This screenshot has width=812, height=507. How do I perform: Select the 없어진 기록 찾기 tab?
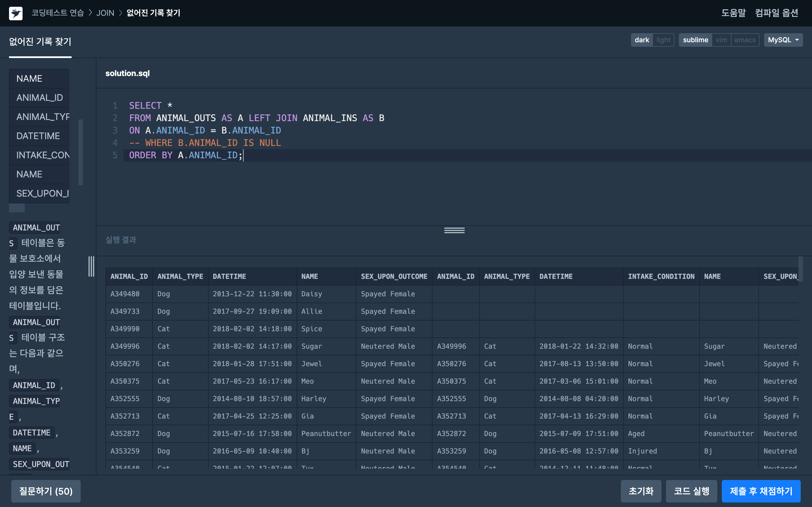pyautogui.click(x=40, y=42)
